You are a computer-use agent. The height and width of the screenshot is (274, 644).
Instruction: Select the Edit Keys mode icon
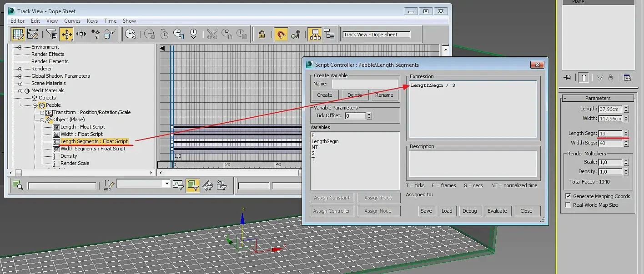tap(18, 34)
